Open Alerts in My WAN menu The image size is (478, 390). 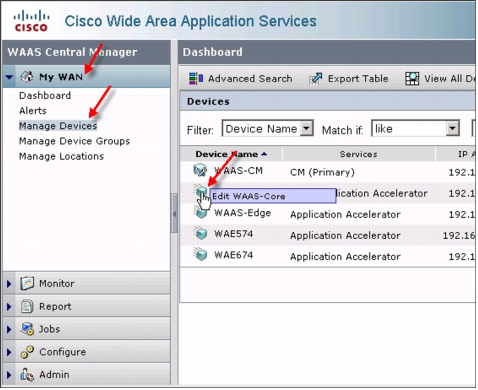tap(33, 111)
